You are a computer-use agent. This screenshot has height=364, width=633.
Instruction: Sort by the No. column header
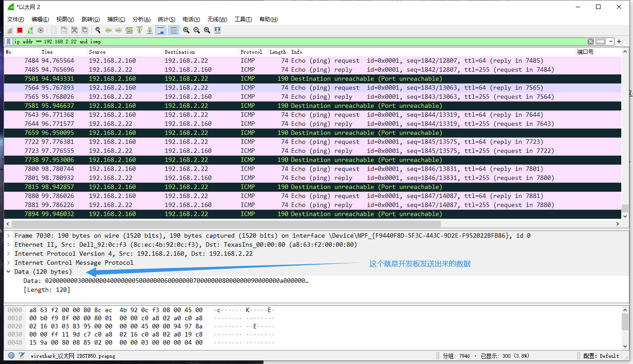coord(22,52)
